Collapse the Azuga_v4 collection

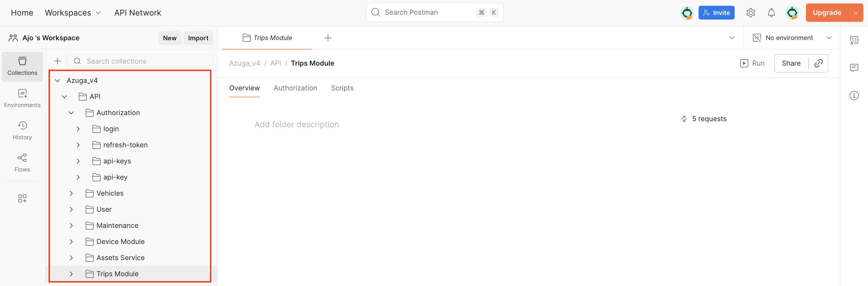58,80
